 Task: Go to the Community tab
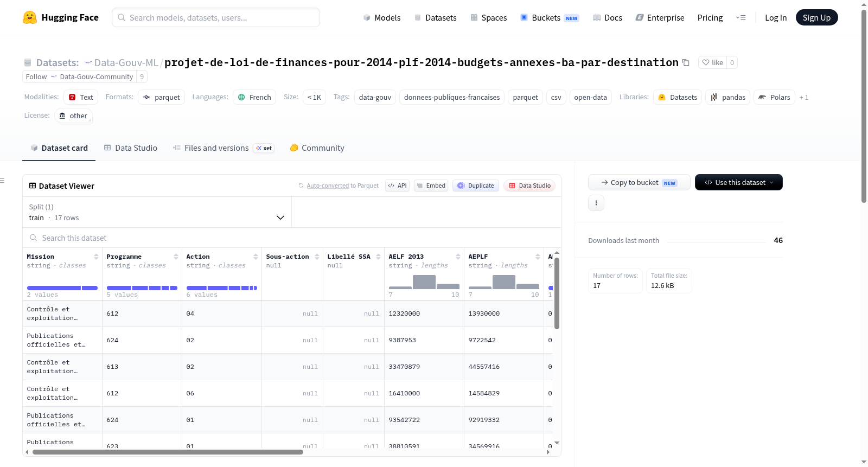point(317,148)
